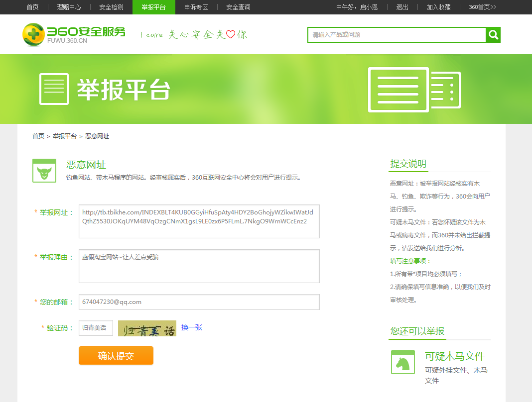Screen dimensions: 532x402
Task: Click the large list document icon in banner
Action: point(398,90)
